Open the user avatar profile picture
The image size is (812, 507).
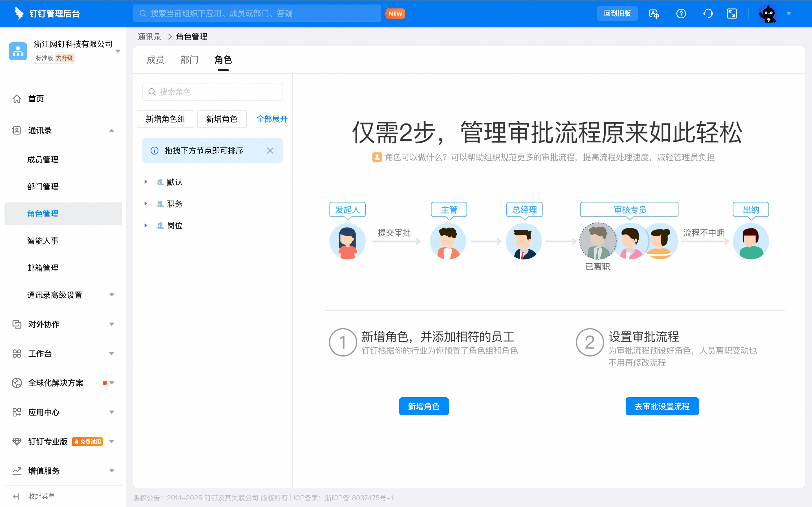[768, 14]
